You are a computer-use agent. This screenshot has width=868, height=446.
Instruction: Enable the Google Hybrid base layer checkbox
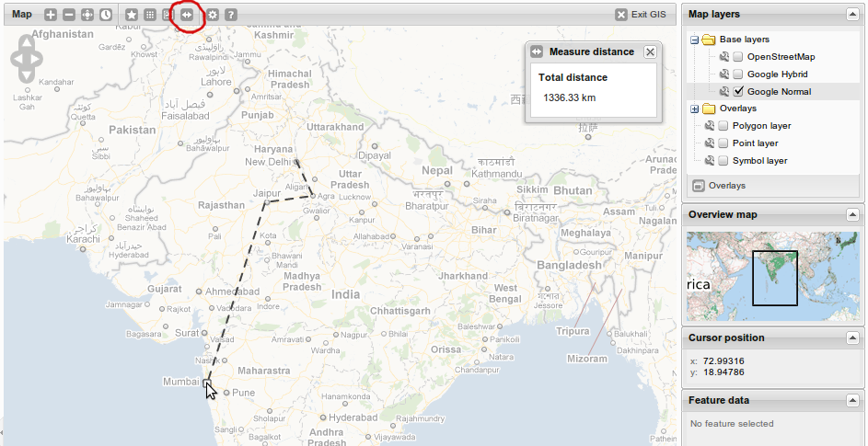(x=738, y=74)
